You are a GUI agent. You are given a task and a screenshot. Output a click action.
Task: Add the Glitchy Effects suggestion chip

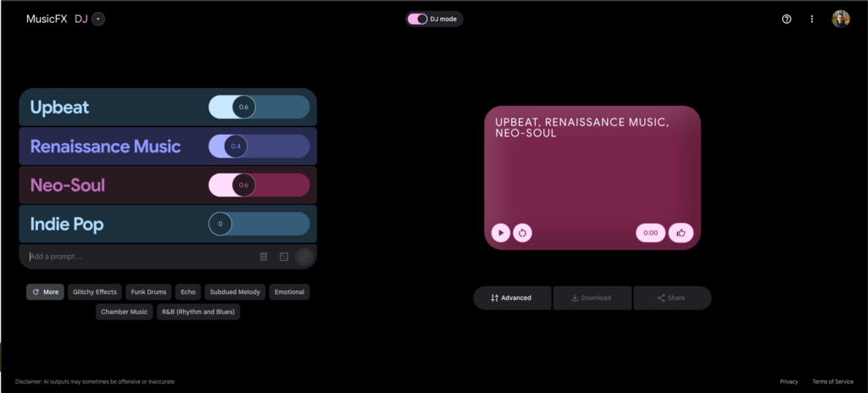pos(95,291)
